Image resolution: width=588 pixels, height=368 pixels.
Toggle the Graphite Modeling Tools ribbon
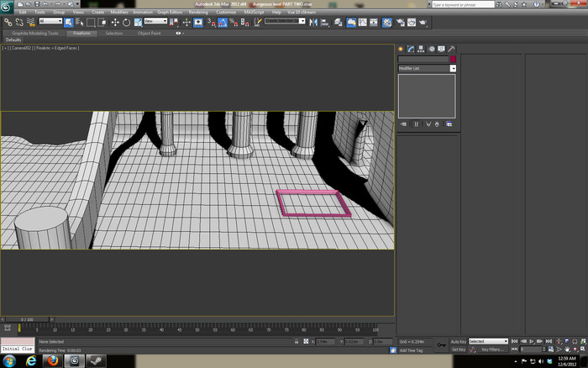click(351, 23)
